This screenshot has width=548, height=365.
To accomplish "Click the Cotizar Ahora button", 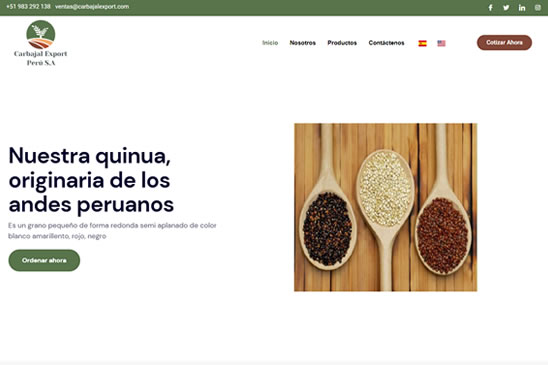I will (x=504, y=42).
